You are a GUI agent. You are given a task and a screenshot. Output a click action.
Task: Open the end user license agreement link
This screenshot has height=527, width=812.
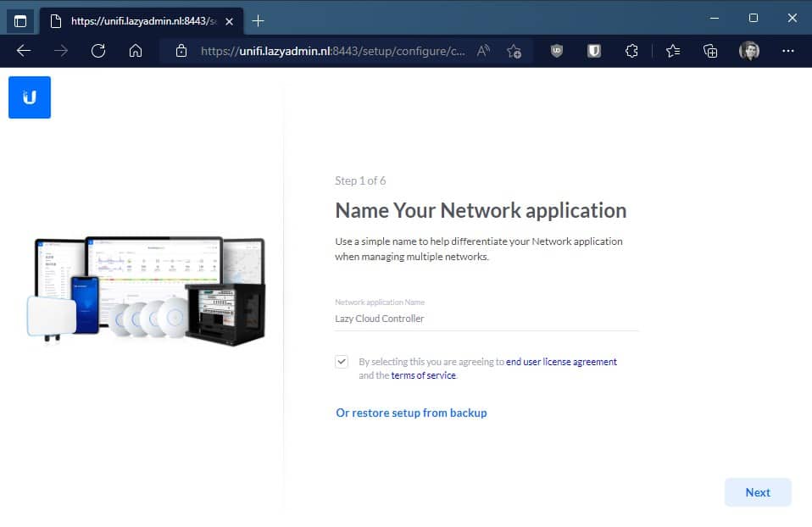click(x=561, y=361)
